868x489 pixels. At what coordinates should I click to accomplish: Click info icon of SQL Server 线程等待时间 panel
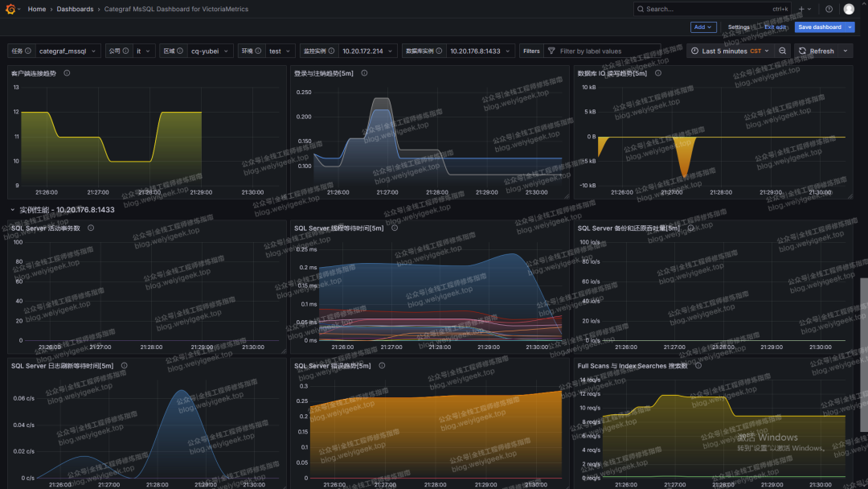tap(395, 228)
